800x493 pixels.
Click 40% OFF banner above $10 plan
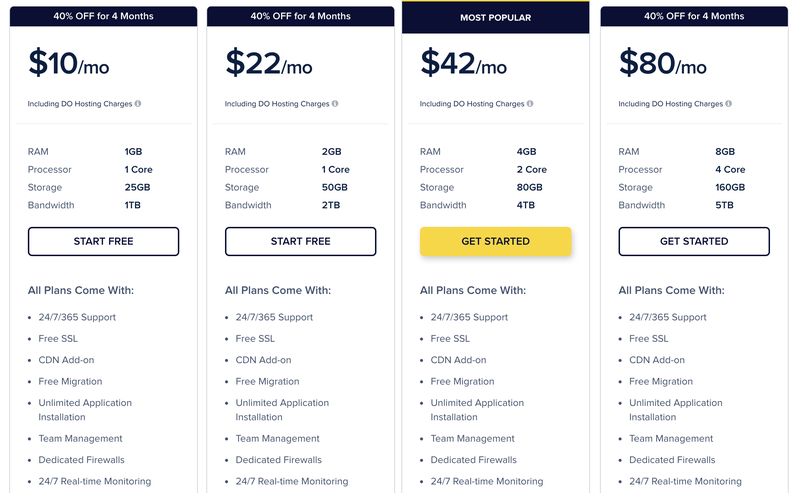pos(104,16)
